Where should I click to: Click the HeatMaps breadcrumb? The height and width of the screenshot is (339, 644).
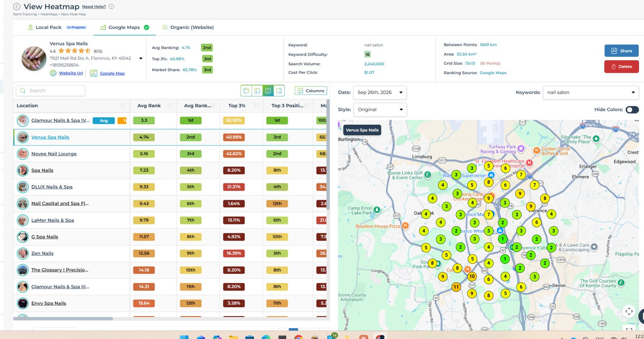pos(49,14)
